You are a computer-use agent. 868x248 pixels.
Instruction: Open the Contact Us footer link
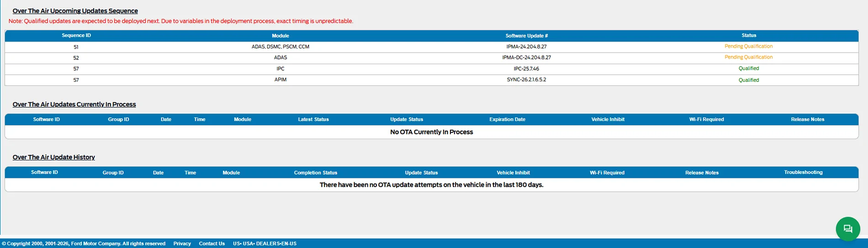click(x=212, y=243)
